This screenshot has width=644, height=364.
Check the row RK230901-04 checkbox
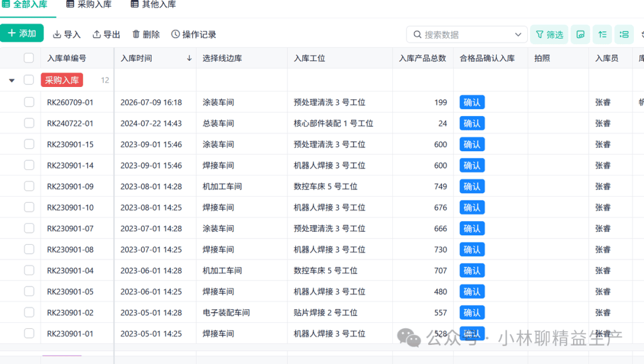click(29, 270)
